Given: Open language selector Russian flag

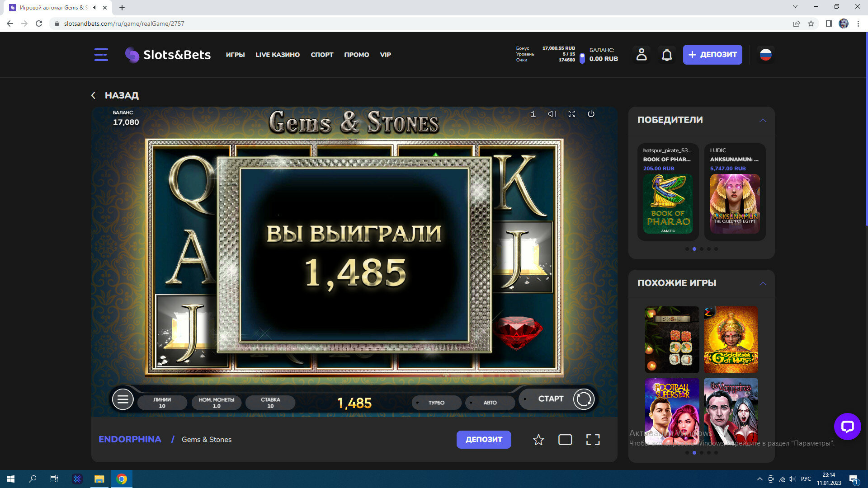Looking at the screenshot, I should (x=765, y=55).
